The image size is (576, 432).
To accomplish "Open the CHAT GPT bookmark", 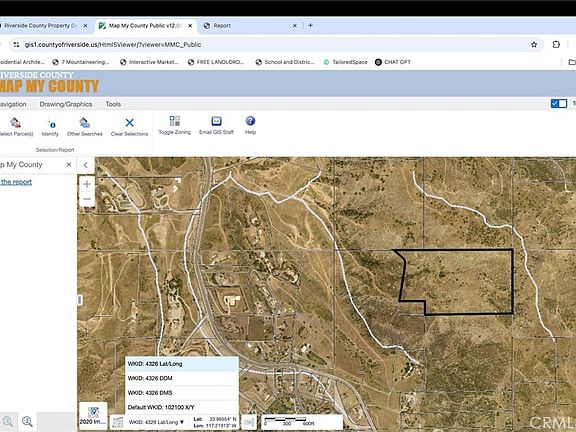I will pos(393,62).
